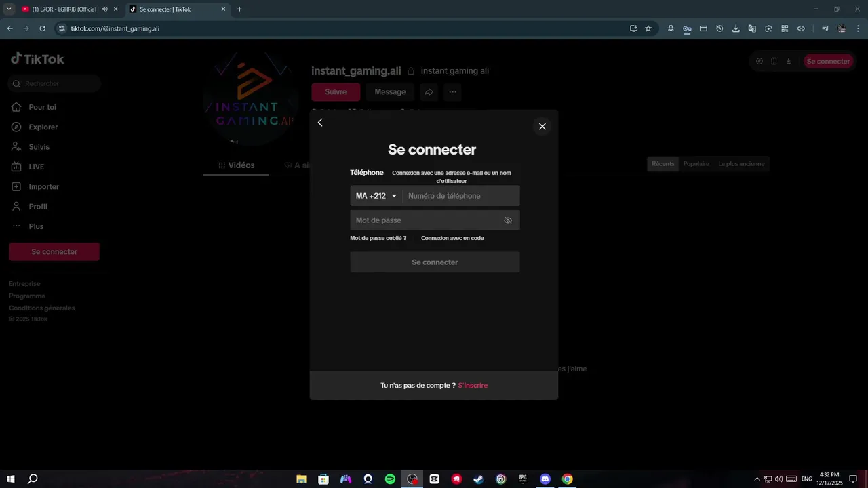Switch to e-mail or username login
868x488 pixels.
tap(452, 177)
